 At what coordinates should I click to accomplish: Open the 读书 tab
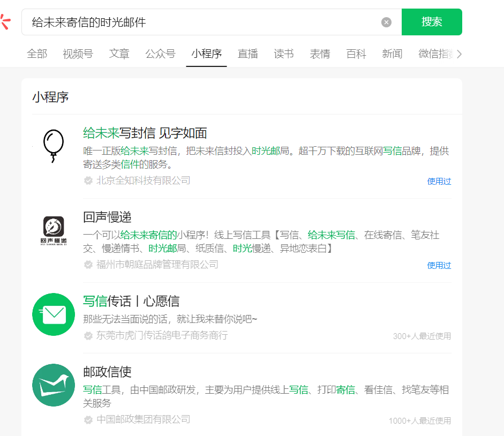pyautogui.click(x=284, y=54)
